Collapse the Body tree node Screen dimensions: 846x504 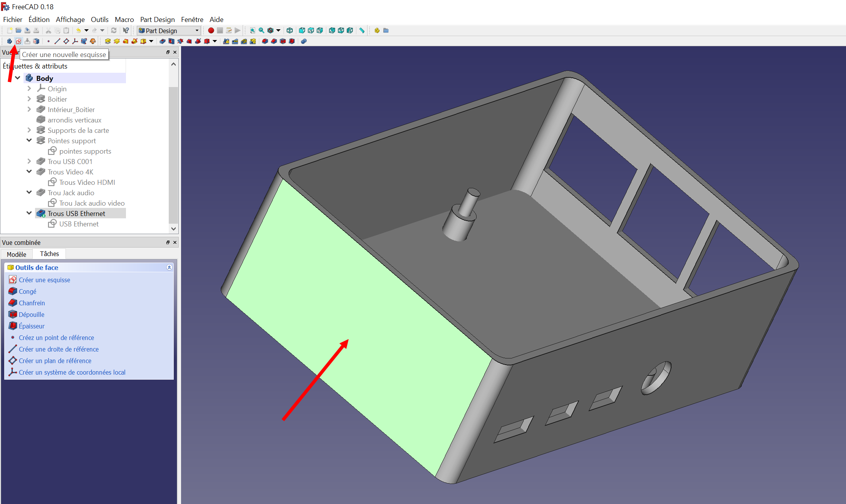point(18,78)
